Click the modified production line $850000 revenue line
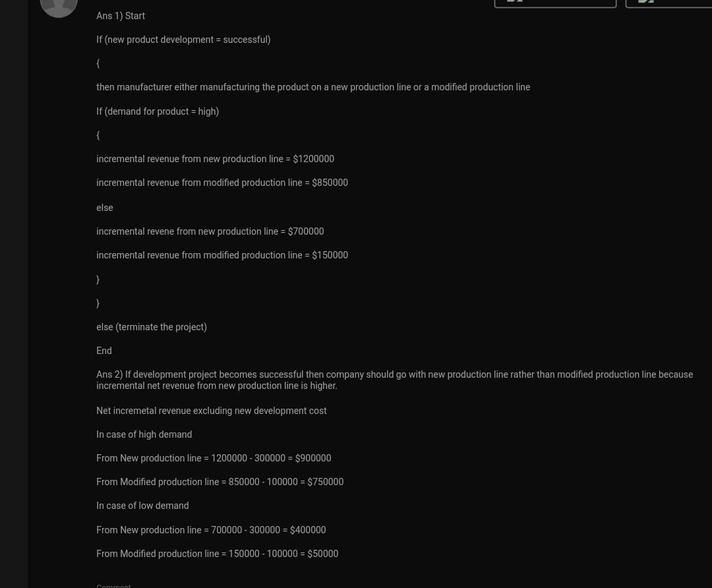Image resolution: width=712 pixels, height=588 pixels. (x=222, y=183)
